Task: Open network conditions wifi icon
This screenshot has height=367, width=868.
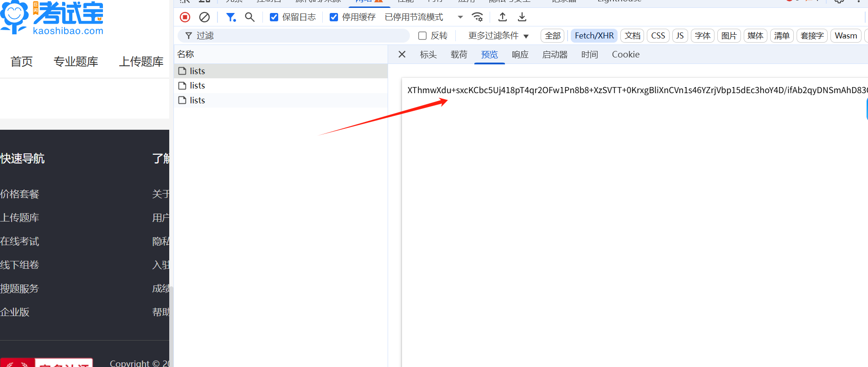Action: point(477,17)
